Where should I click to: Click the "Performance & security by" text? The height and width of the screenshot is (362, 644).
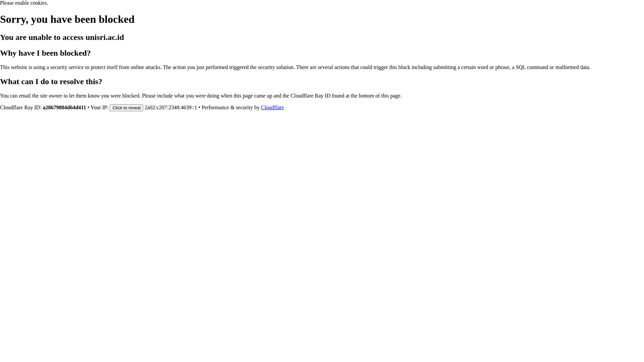pos(230,108)
